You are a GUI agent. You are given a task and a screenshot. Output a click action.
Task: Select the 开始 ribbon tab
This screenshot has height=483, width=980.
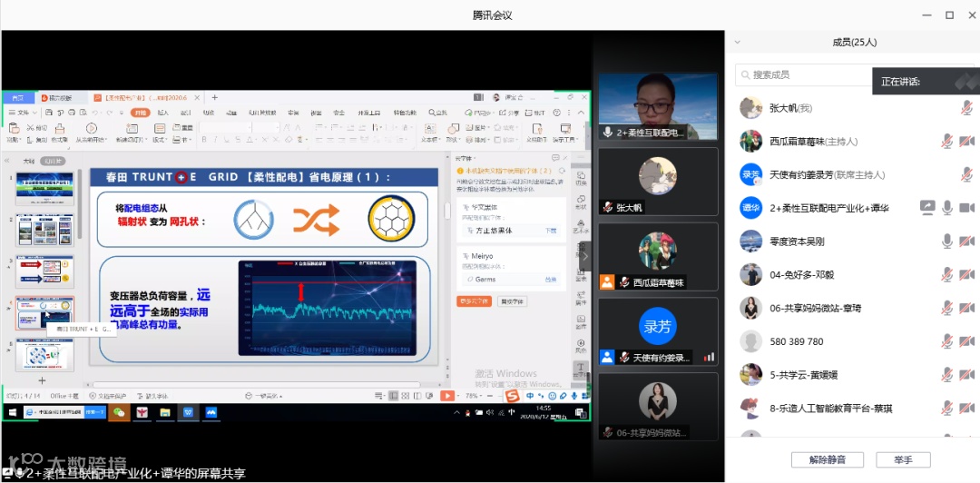140,113
